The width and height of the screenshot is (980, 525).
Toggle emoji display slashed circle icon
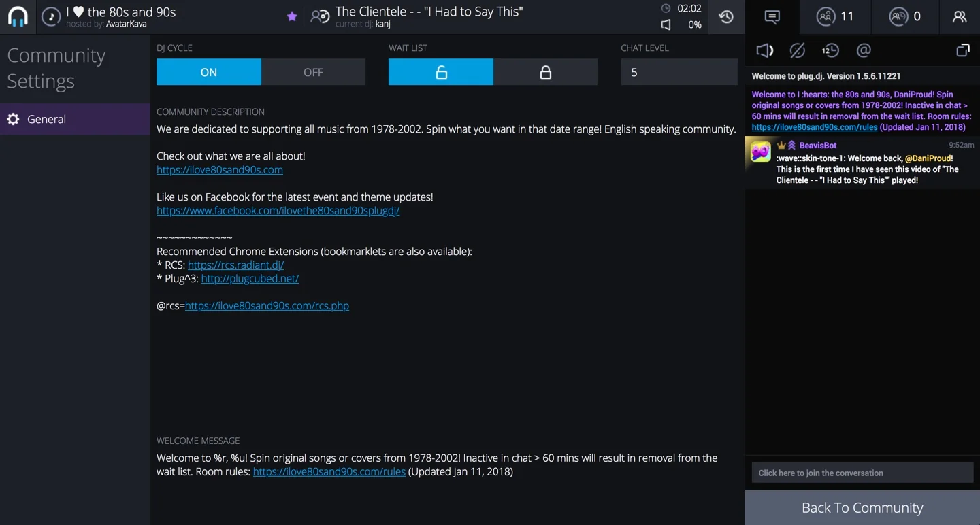click(798, 50)
